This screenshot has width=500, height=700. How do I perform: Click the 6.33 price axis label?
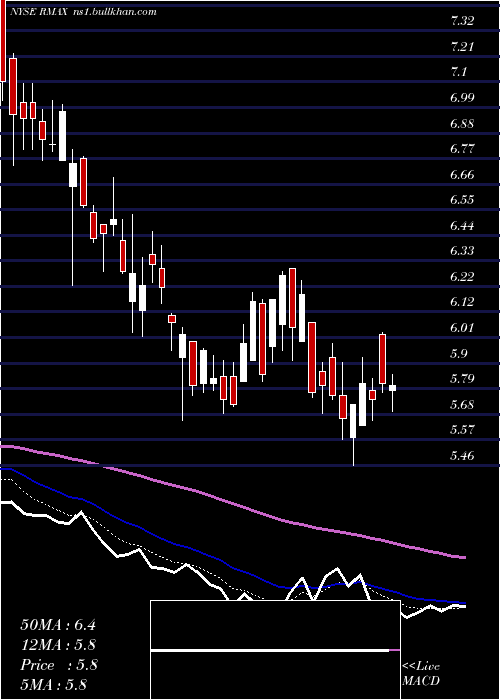click(462, 251)
